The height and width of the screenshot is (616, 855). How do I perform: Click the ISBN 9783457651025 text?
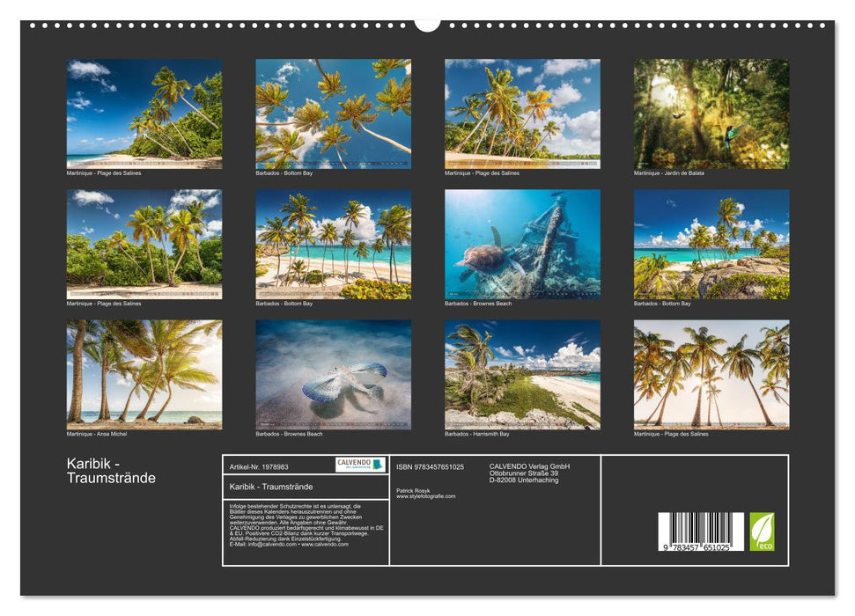[430, 466]
